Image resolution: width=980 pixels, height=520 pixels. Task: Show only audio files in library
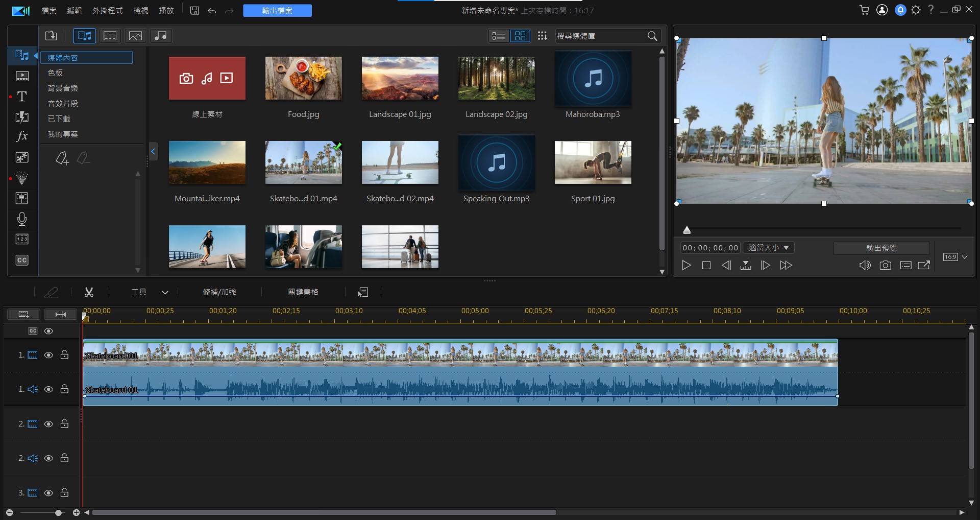point(160,36)
